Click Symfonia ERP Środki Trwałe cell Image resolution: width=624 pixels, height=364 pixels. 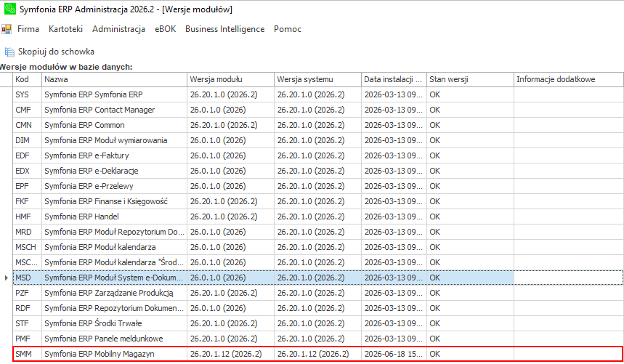[114, 323]
